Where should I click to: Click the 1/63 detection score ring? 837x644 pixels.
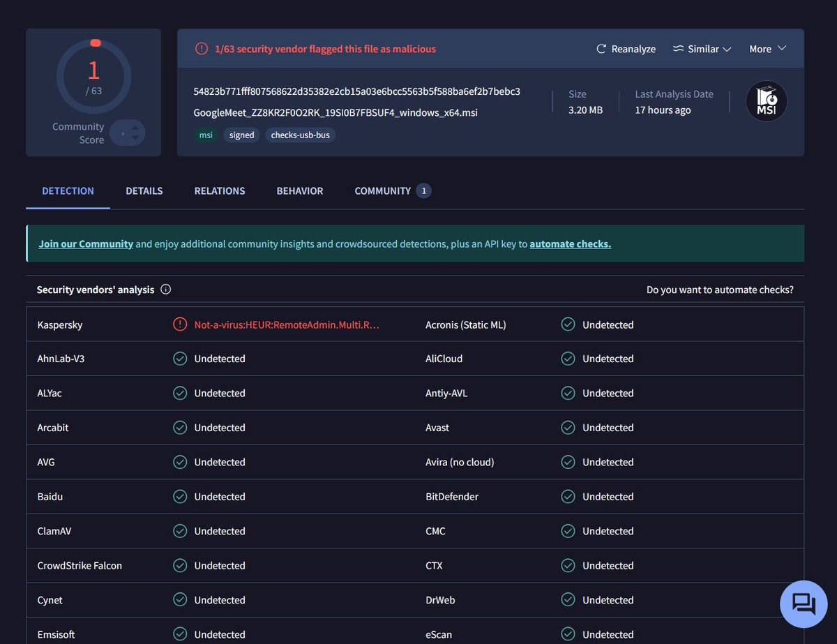point(93,77)
